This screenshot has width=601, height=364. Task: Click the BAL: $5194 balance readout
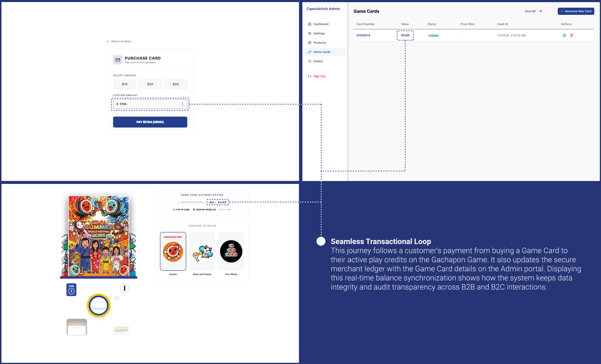pyautogui.click(x=218, y=202)
